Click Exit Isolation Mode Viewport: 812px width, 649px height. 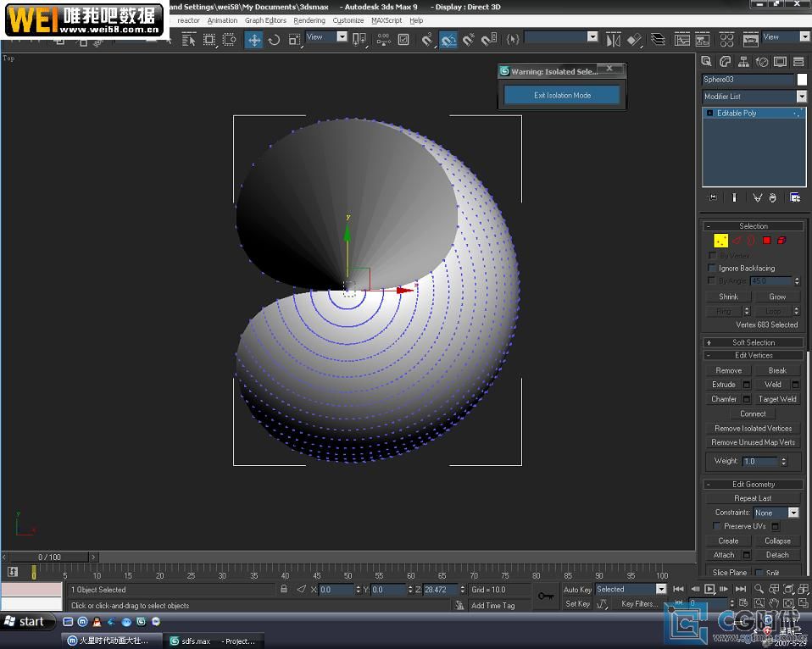[x=562, y=95]
